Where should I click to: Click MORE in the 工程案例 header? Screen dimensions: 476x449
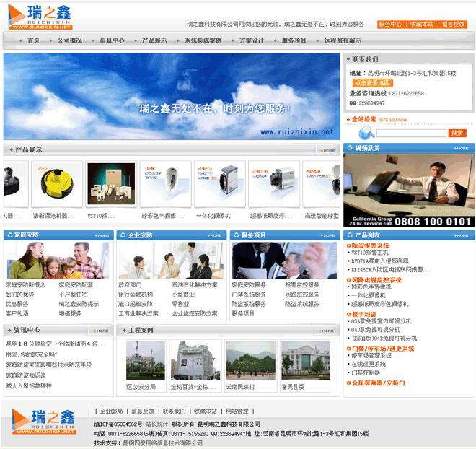coord(327,331)
